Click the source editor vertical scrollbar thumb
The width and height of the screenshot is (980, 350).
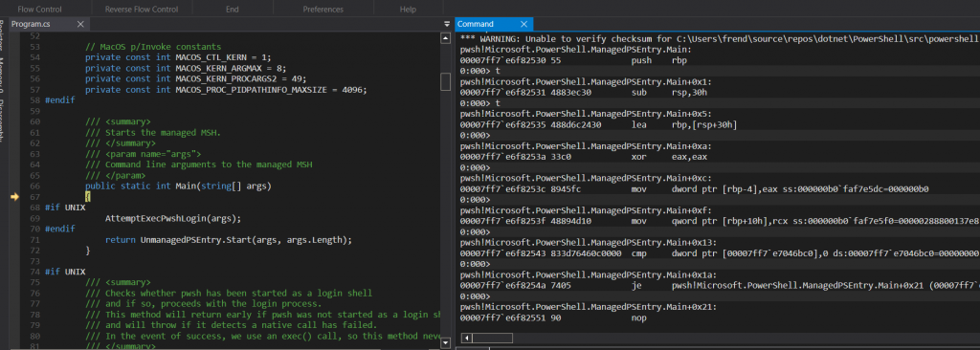[446, 82]
